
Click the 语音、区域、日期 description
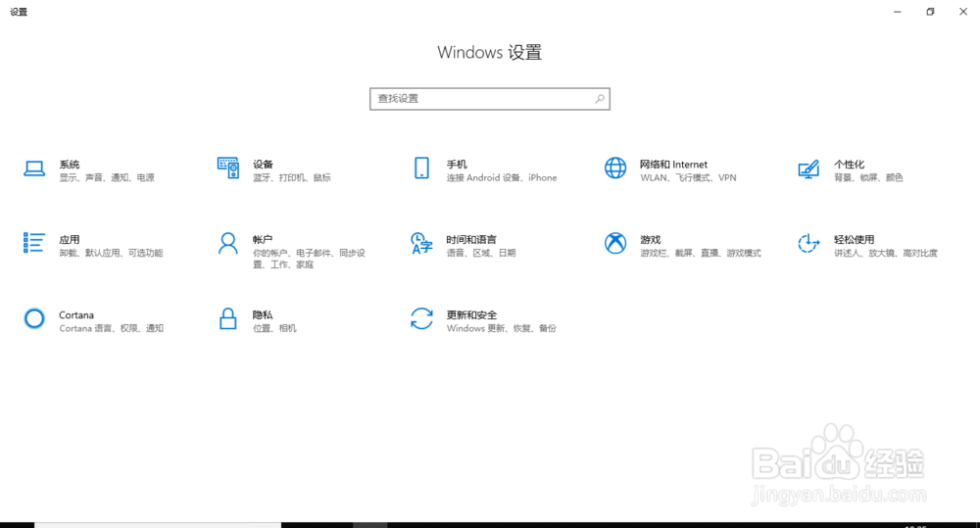pyautogui.click(x=481, y=253)
